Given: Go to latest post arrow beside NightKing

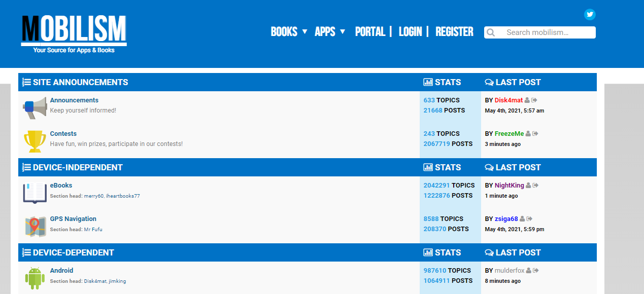Looking at the screenshot, I should click(x=536, y=186).
